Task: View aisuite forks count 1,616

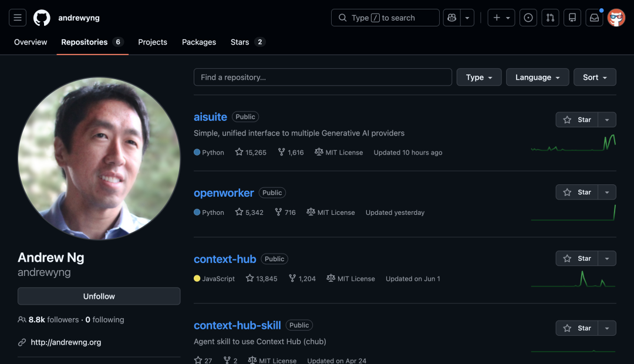Action: pyautogui.click(x=291, y=153)
